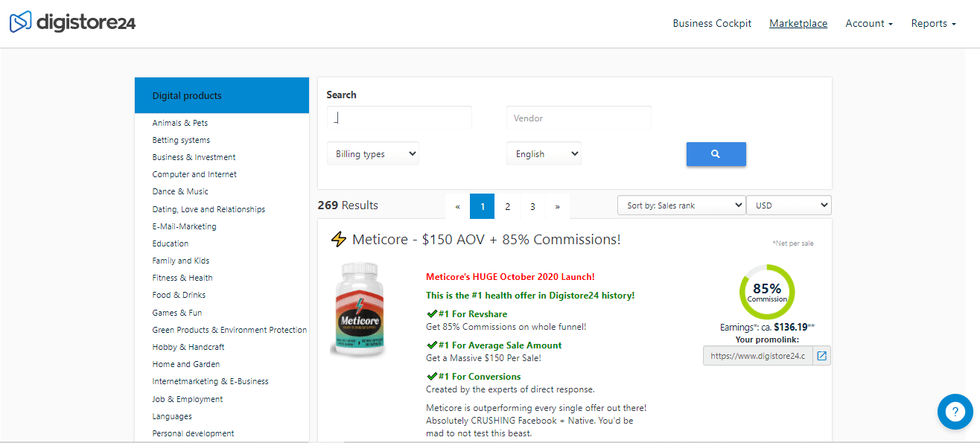Click the Vendor input field
980x443 pixels.
[x=579, y=118]
